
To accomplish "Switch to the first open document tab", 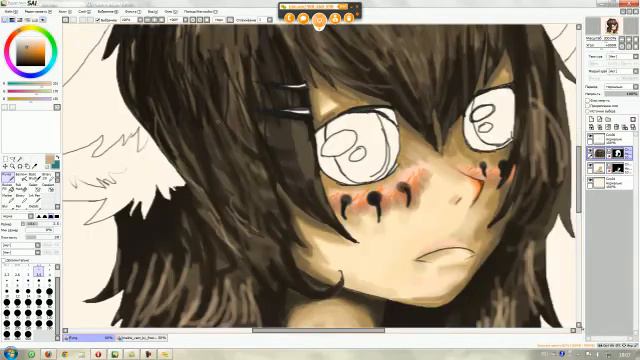I will [x=89, y=338].
